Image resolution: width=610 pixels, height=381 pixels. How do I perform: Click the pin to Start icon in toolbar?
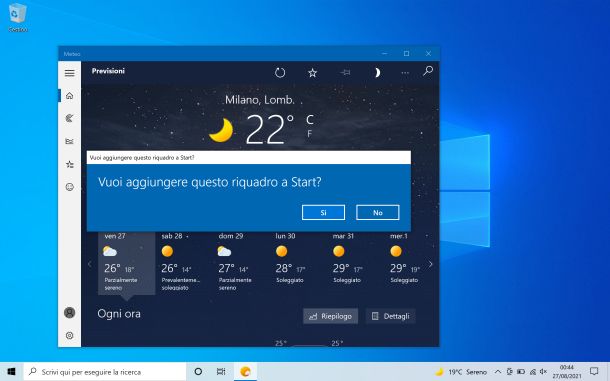click(345, 72)
